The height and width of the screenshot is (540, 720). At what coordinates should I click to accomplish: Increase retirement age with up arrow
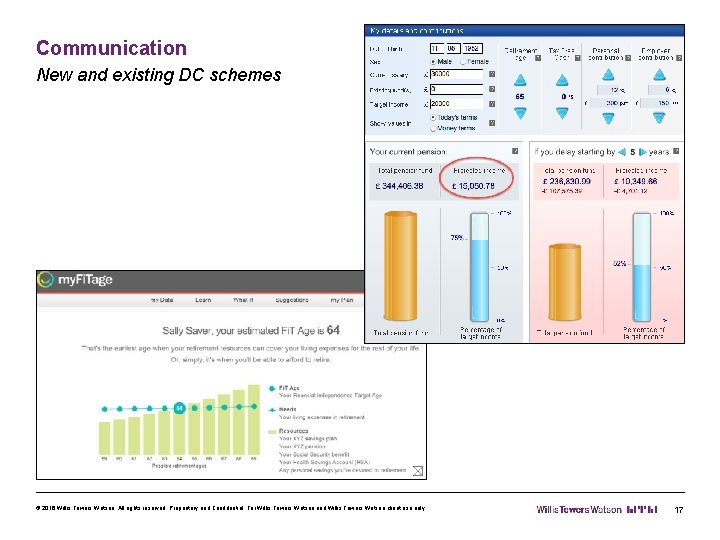520,81
